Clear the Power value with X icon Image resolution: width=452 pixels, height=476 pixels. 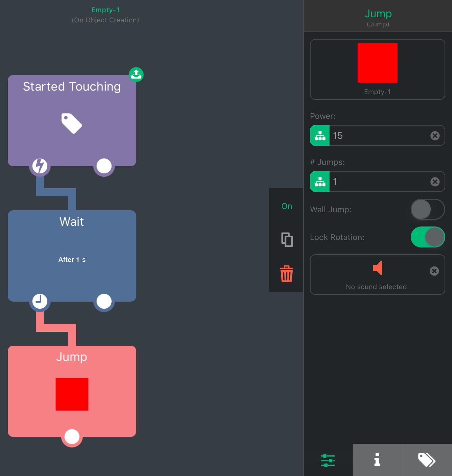[435, 136]
